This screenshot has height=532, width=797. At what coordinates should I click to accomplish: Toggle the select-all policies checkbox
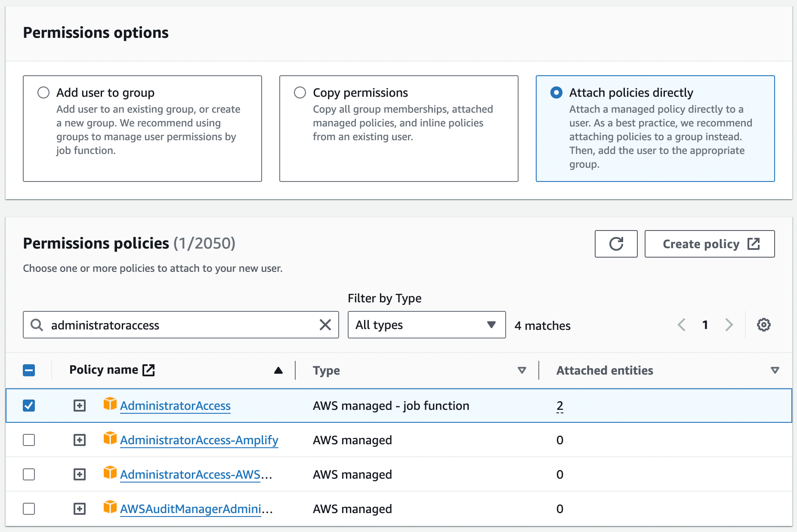coord(29,370)
